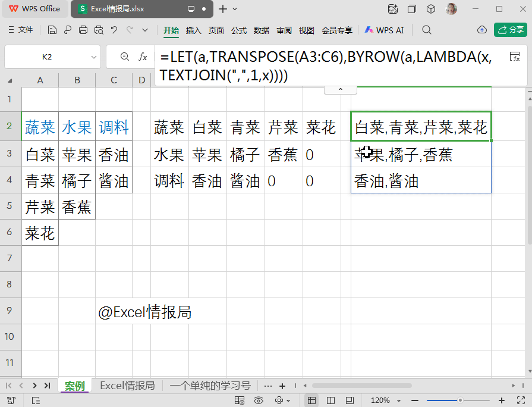The height and width of the screenshot is (407, 532).
Task: Click into the formula bar text
Action: coord(326,66)
